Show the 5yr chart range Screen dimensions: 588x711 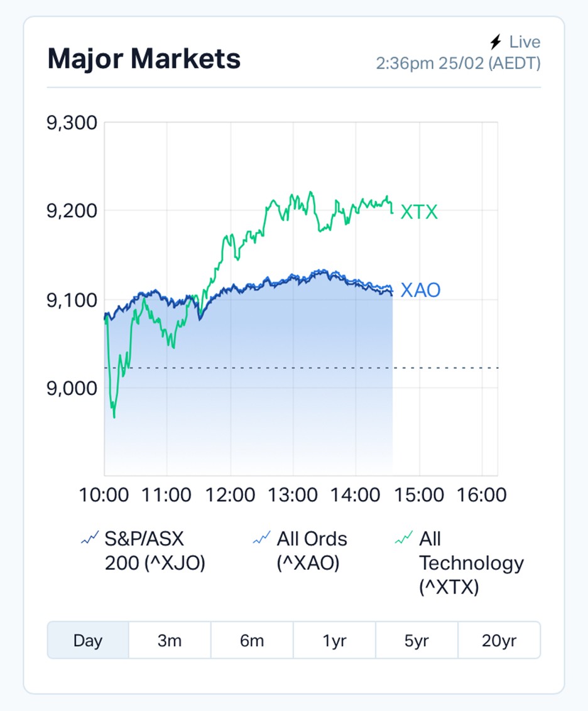[x=416, y=641]
